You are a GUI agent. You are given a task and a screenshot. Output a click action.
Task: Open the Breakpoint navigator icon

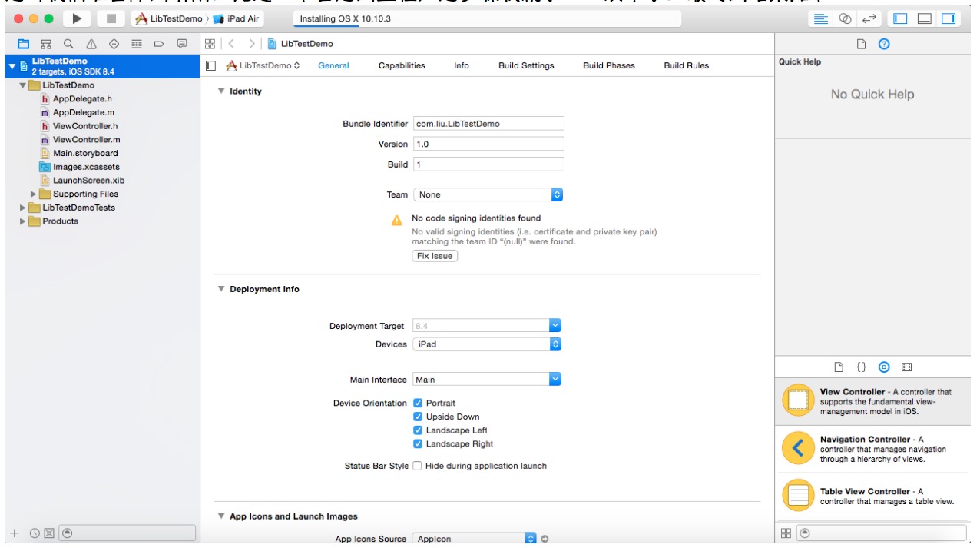[x=159, y=44]
